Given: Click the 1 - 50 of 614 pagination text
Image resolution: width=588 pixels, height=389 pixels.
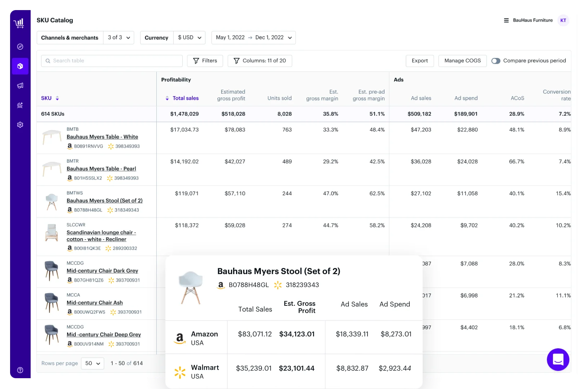Looking at the screenshot, I should pyautogui.click(x=126, y=363).
